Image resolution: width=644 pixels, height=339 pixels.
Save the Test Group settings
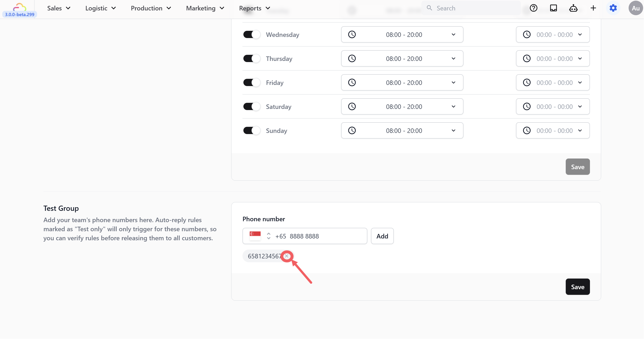pyautogui.click(x=577, y=287)
